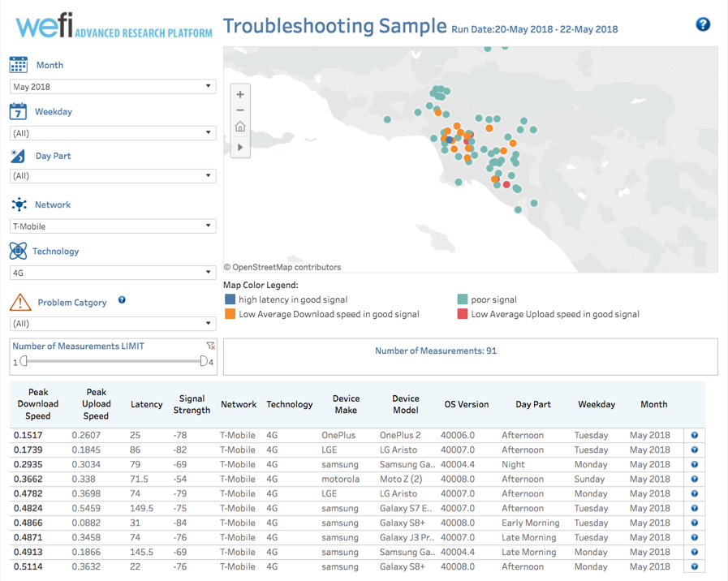
Task: Open info icon for Galaxy S7 E.. row
Action: click(695, 508)
